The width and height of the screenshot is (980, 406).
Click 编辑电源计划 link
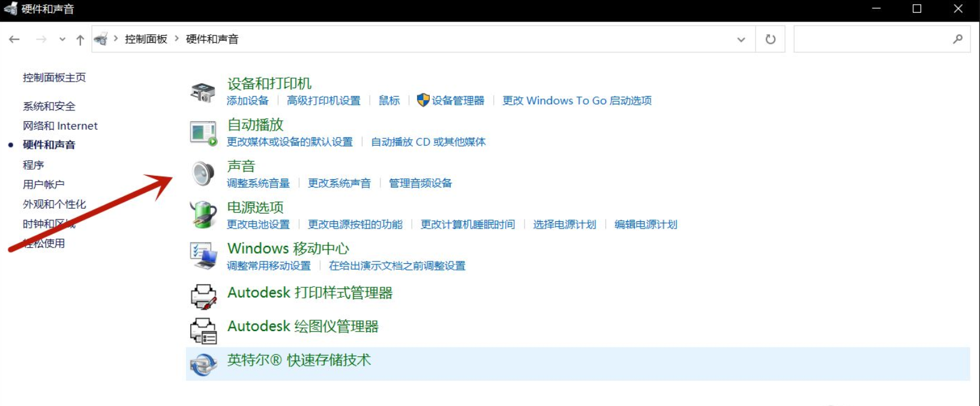pos(646,225)
